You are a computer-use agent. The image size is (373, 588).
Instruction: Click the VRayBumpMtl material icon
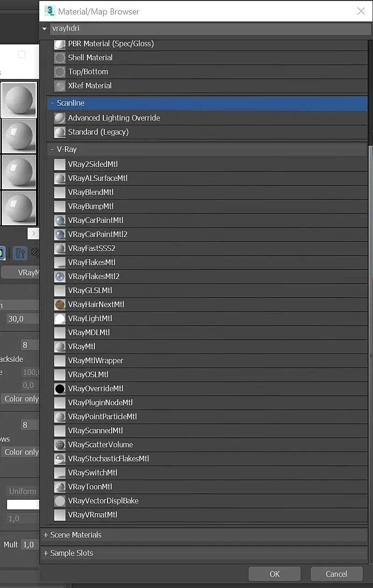(60, 206)
